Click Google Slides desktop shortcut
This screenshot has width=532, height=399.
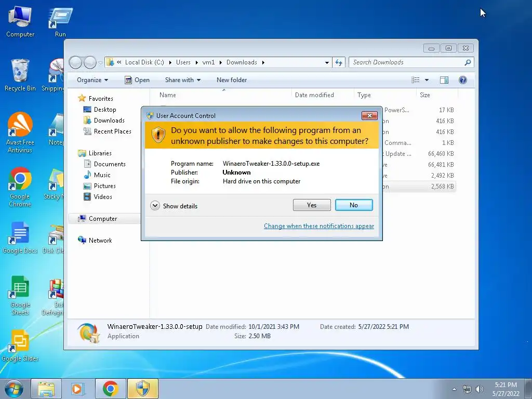click(x=20, y=346)
